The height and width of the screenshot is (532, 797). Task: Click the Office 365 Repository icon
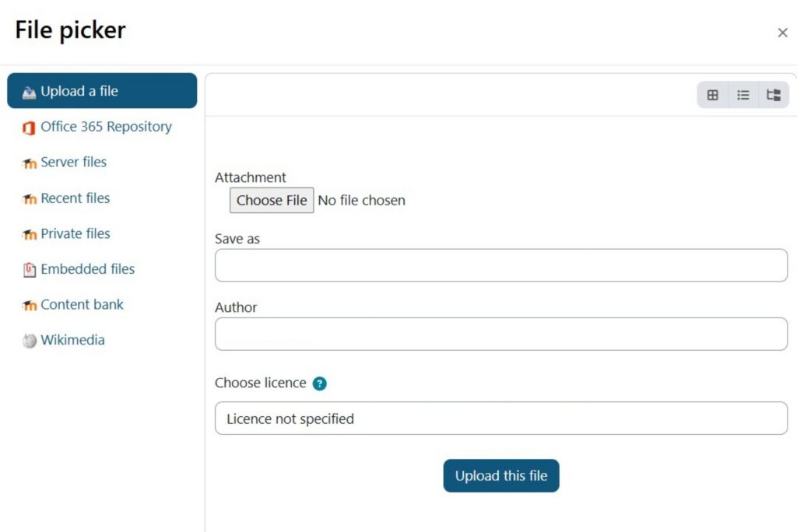pos(30,126)
